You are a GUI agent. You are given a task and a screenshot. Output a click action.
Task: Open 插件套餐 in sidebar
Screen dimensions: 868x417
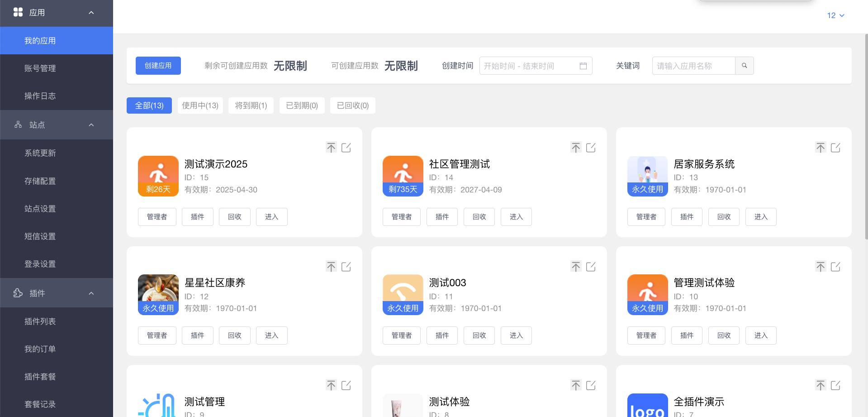point(57,377)
